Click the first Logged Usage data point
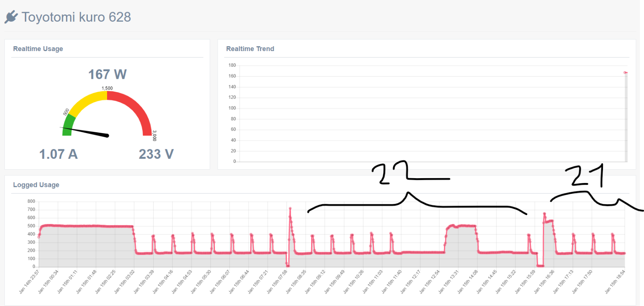The image size is (644, 306). (39, 237)
